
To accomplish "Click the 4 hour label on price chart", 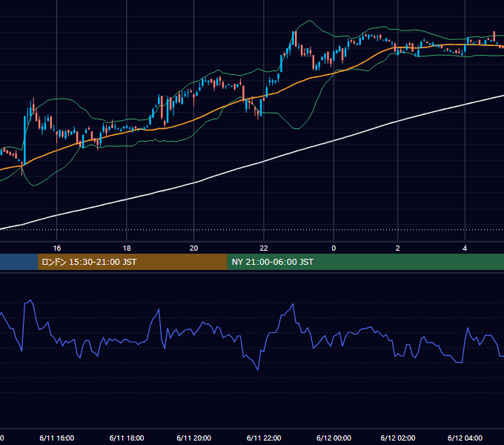I will point(465,248).
